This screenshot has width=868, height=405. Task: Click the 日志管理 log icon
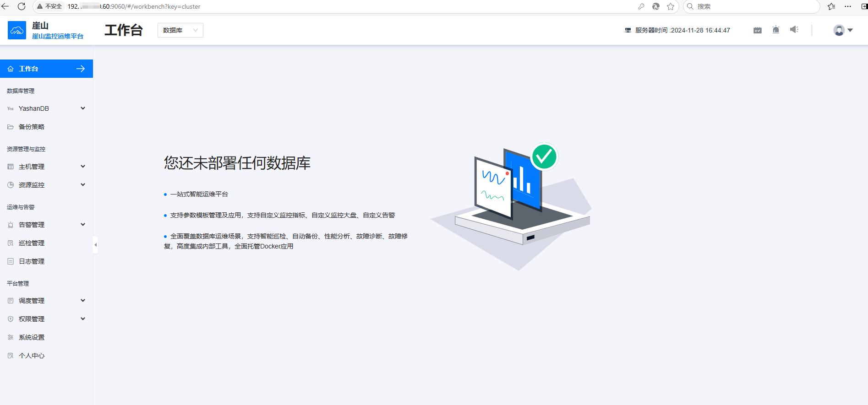[11, 261]
